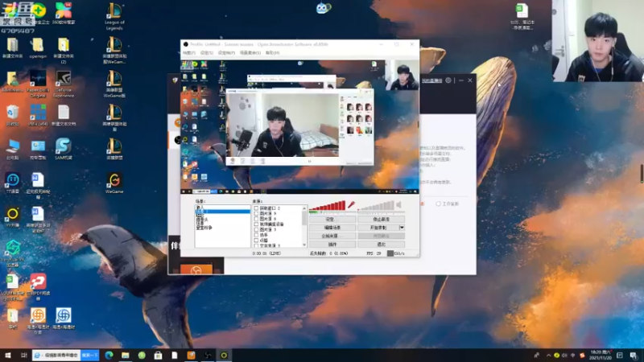This screenshot has height=362, width=644.
Task: Mute the microphone icon in OBS
Action: coord(351,204)
